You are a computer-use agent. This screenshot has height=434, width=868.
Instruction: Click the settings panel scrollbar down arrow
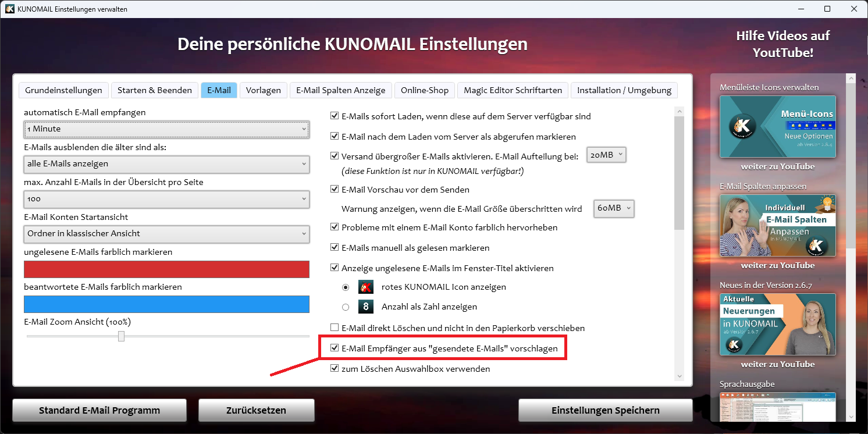tap(679, 376)
